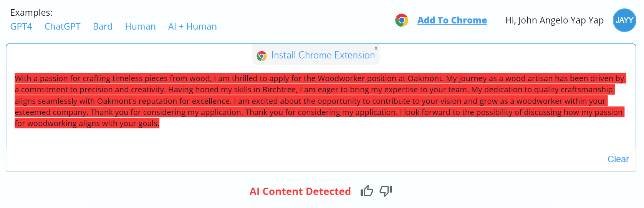Image resolution: width=644 pixels, height=208 pixels.
Task: Load the Human example
Action: [x=141, y=26]
